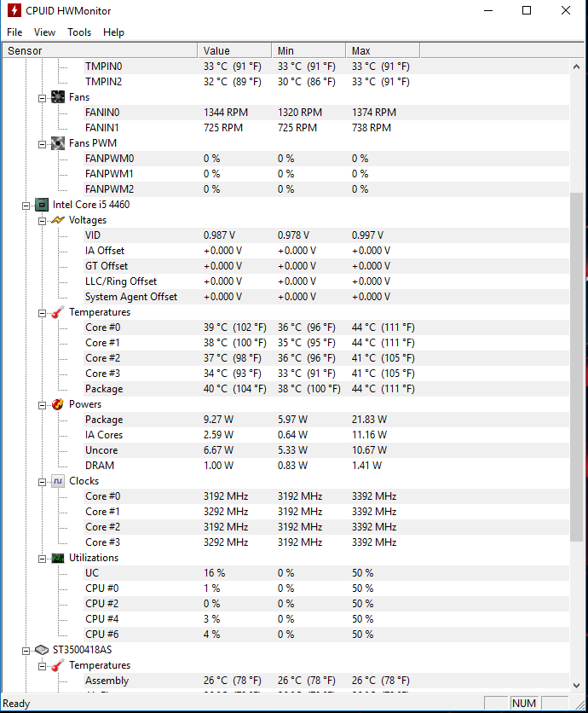Select the FANPWM0 row
Viewport: 588px width, 713px height.
click(x=326, y=159)
